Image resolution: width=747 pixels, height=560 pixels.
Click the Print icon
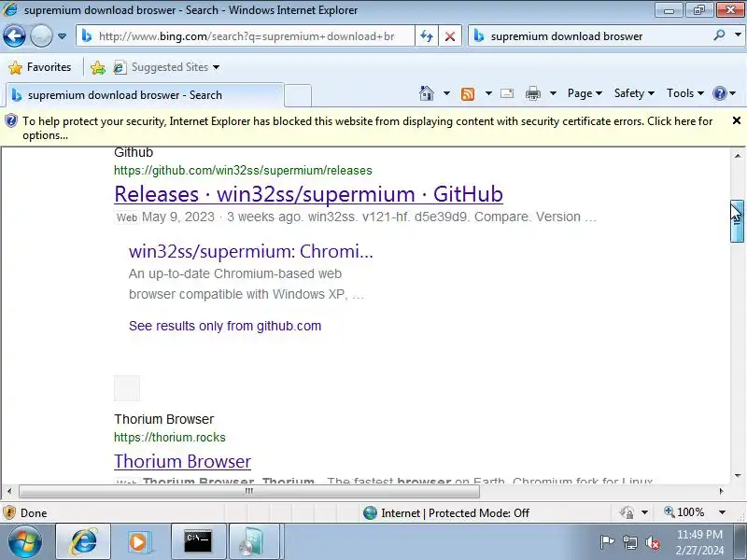(533, 94)
